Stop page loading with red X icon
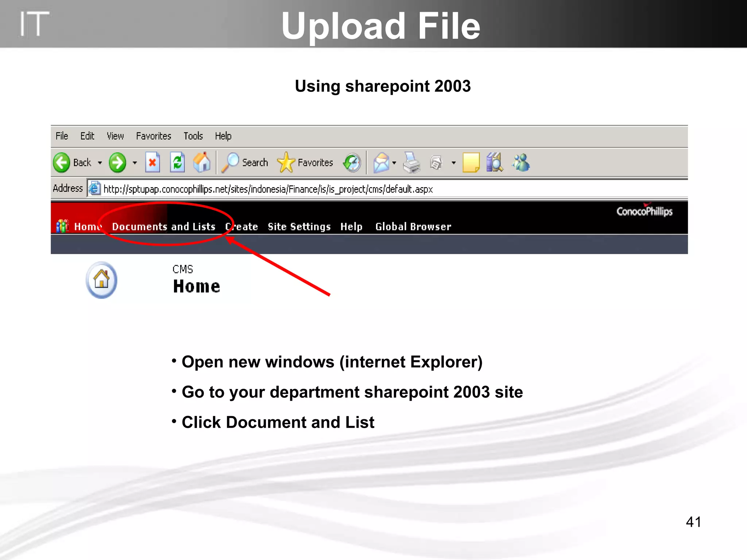 pyautogui.click(x=152, y=162)
